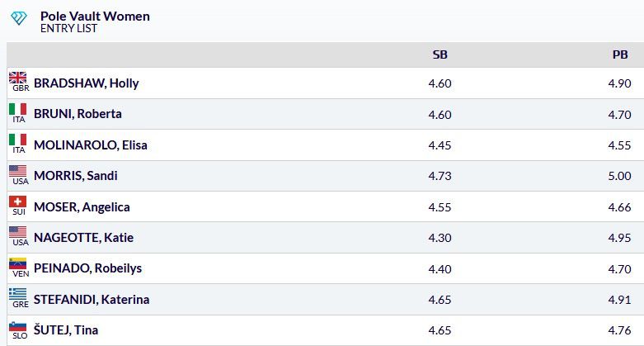Click the Diamond League logo icon
Screen dimensions: 644x346
coord(18,17)
